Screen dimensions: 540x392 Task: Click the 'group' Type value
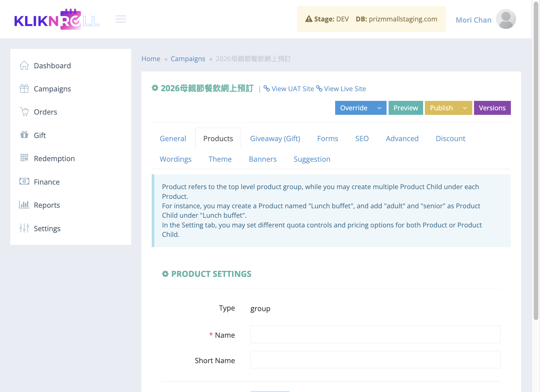point(260,309)
